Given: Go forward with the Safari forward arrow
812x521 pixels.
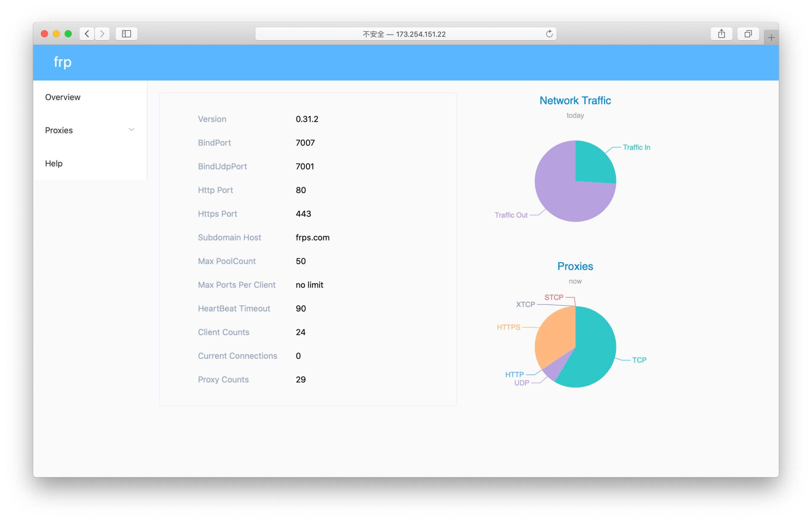Looking at the screenshot, I should pyautogui.click(x=102, y=34).
